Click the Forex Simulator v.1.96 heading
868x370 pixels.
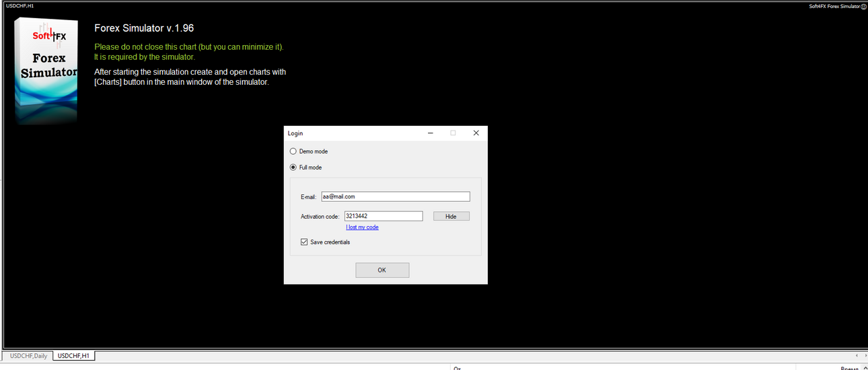144,28
